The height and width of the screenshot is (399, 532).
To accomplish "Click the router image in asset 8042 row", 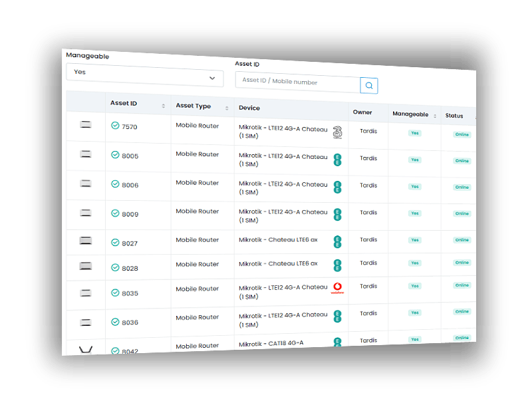I will pos(86,349).
